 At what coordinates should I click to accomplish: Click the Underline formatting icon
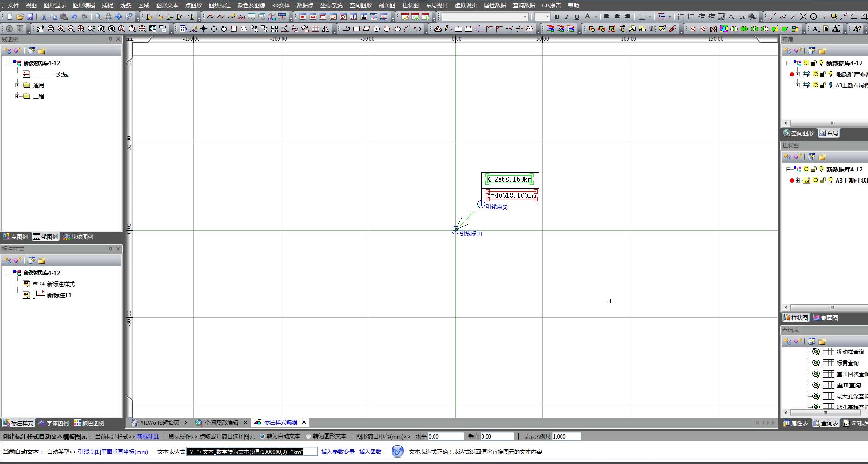pos(577,17)
